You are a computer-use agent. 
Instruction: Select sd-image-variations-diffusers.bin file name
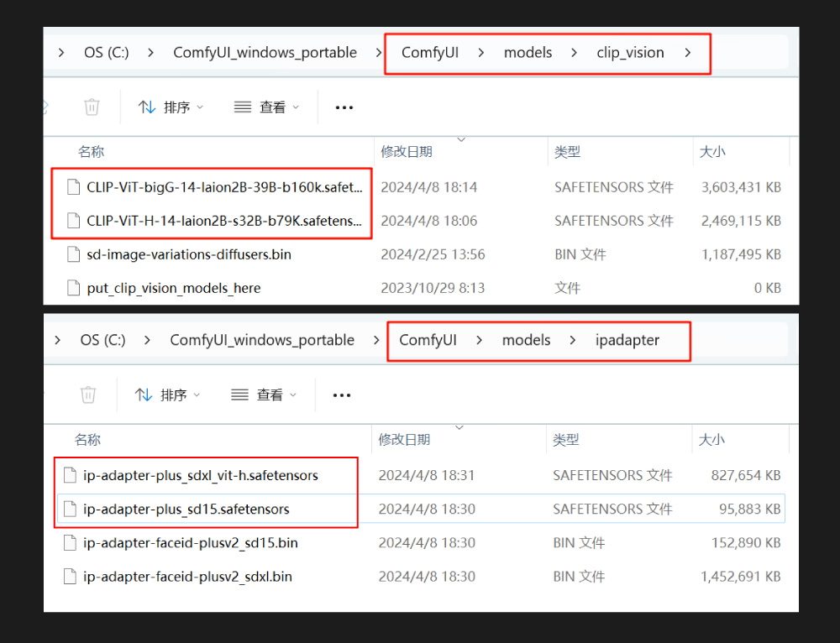point(189,254)
